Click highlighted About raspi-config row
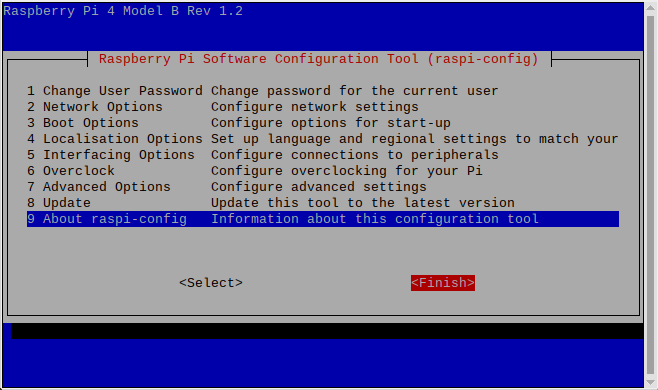 [323, 219]
